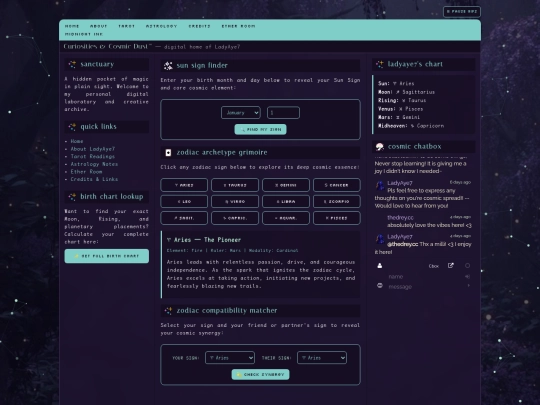Choose the Virgo archetype button
Image resolution: width=540 pixels, height=405 pixels.
235,201
